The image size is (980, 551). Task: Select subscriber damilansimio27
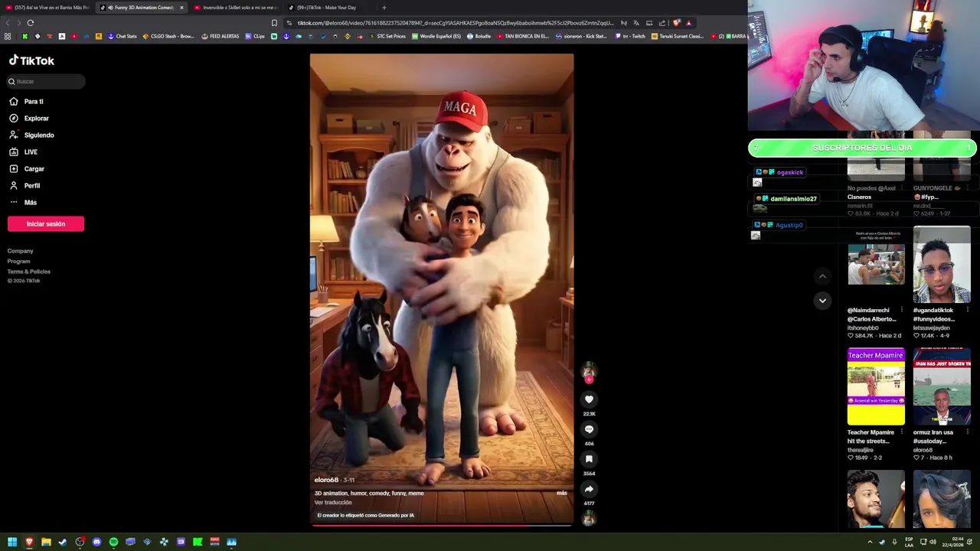click(x=793, y=198)
